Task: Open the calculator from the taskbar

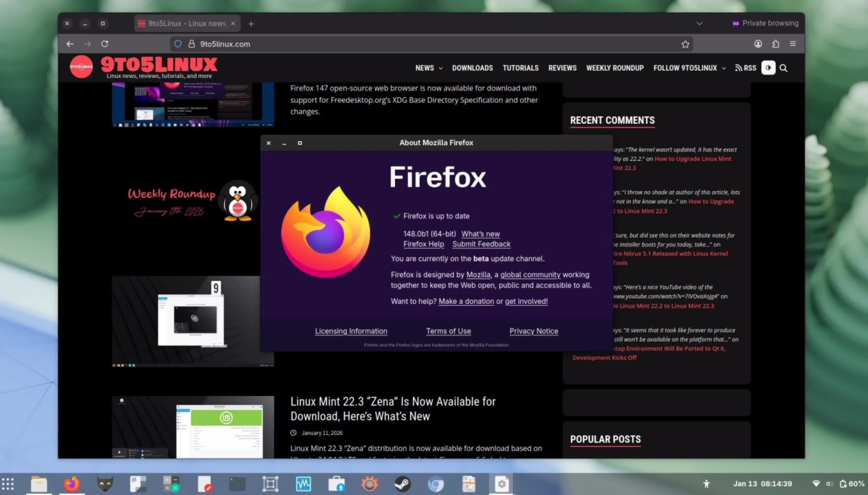Action: pyautogui.click(x=170, y=483)
